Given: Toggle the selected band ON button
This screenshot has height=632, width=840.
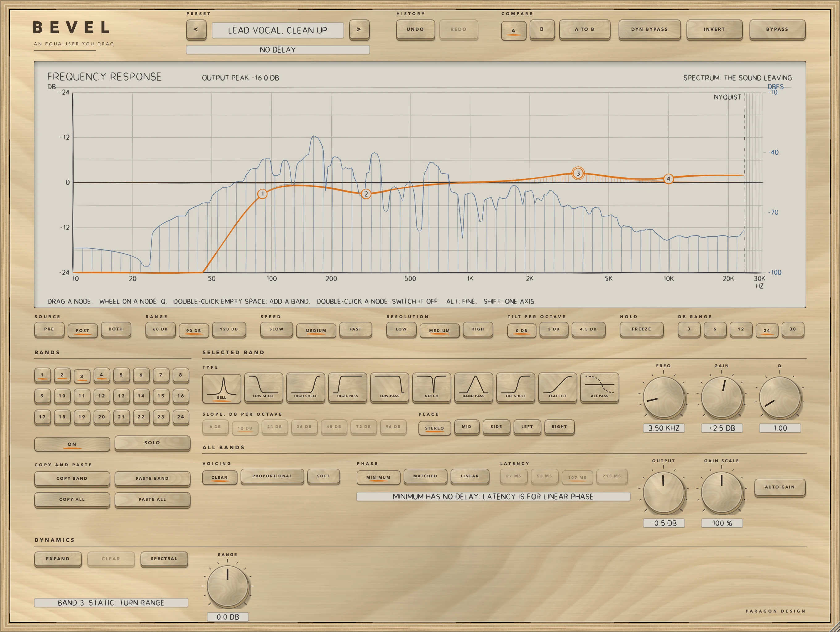Looking at the screenshot, I should tap(72, 444).
